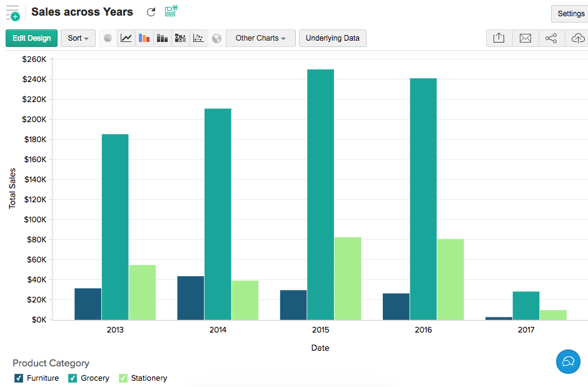Uncheck the Furniture category checkbox
The width and height of the screenshot is (588, 387).
[19, 378]
